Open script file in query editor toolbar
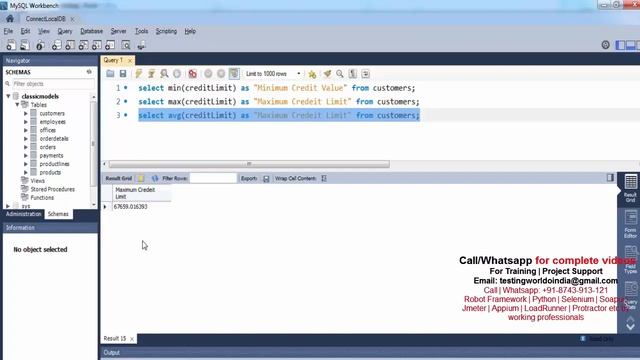 tap(110, 74)
